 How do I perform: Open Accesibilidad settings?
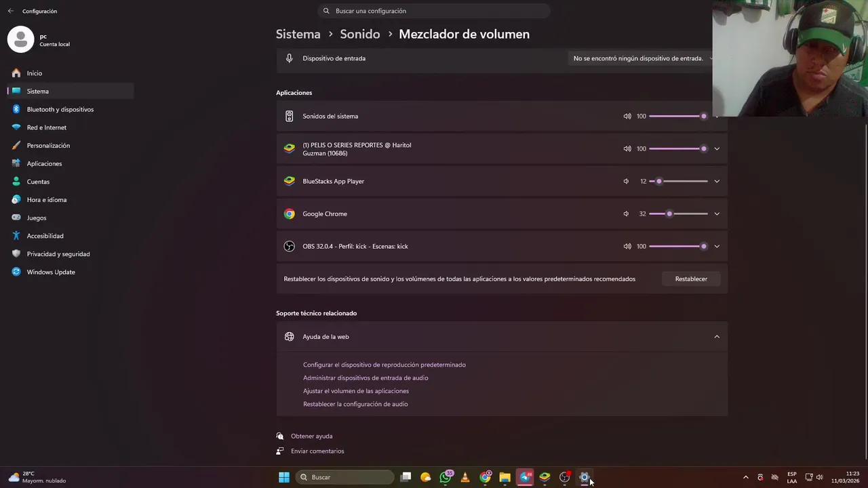(71, 236)
